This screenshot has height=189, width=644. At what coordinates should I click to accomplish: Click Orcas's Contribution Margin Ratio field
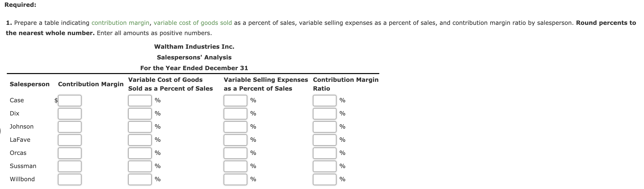[324, 153]
